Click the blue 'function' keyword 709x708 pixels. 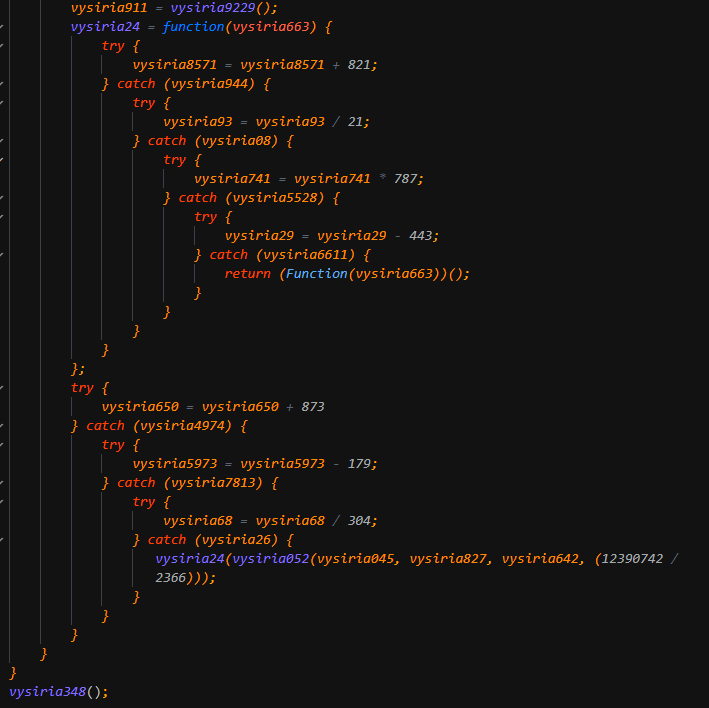point(193,27)
